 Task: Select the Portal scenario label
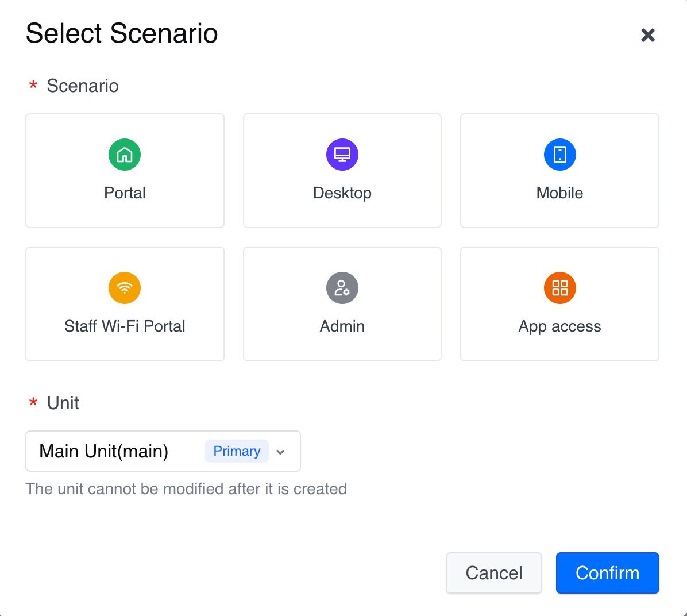(125, 193)
